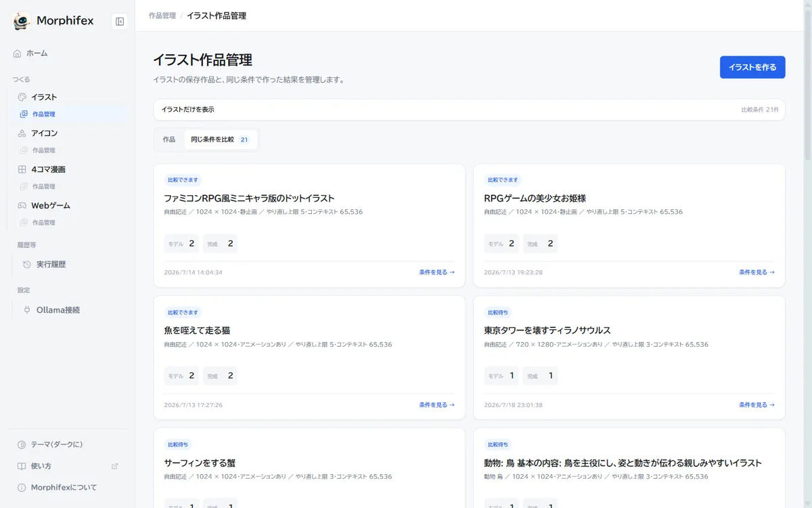The image size is (812, 508).
Task: Click the external link icon on 使い方
Action: click(x=114, y=466)
